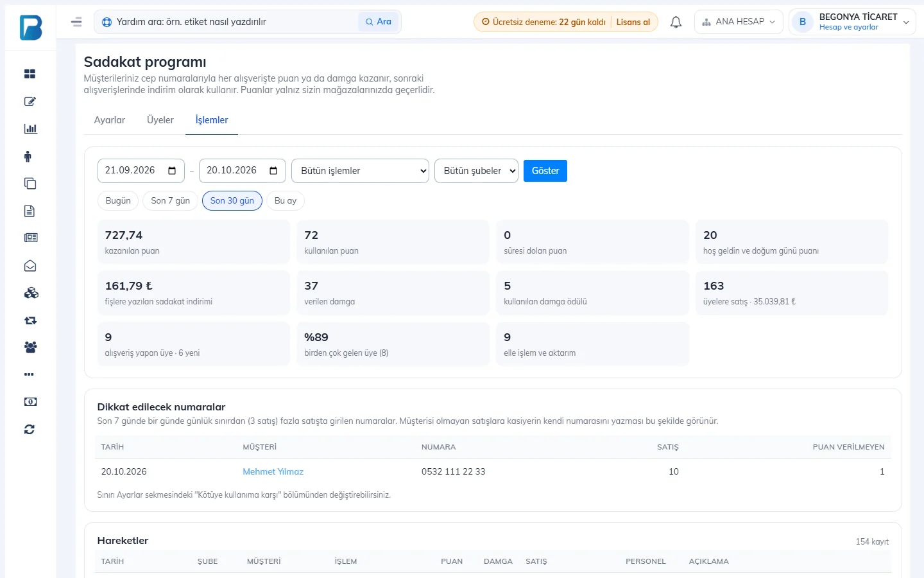Open BEGONYA TİCARET account menu
Screen dimensions: 924x578
click(x=852, y=22)
